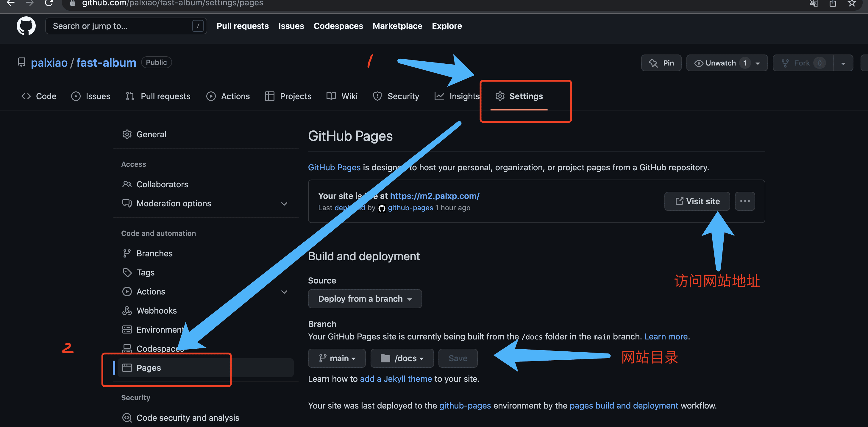Open Webhooks in the sidebar

[x=206, y=311]
